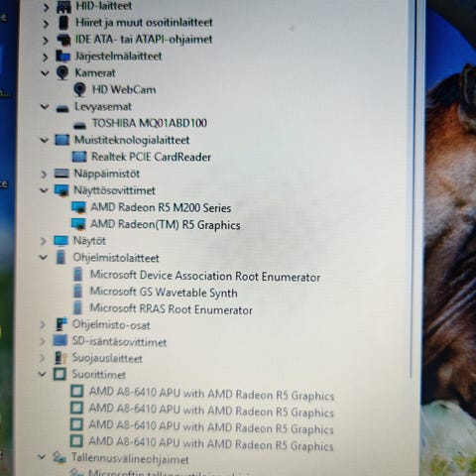The image size is (476, 476).
Task: Click the Device Association Root Enumerator icon
Action: tap(78, 275)
